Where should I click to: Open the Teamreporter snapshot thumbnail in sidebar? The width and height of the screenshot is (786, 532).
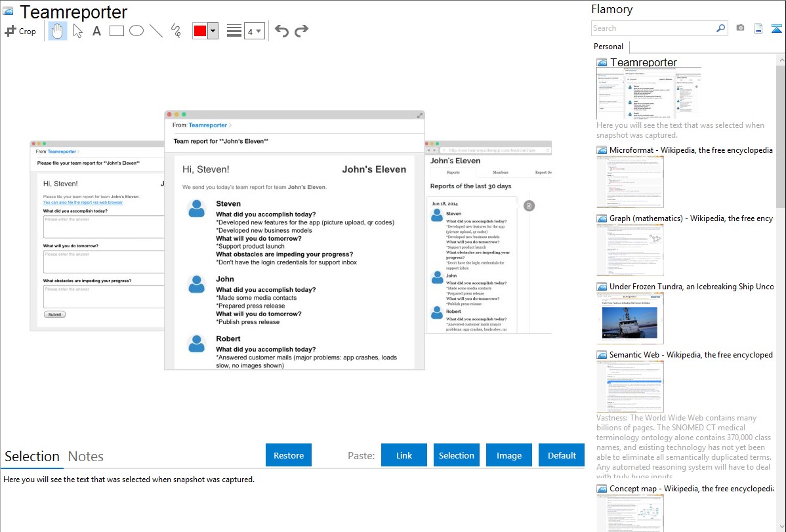click(x=648, y=93)
